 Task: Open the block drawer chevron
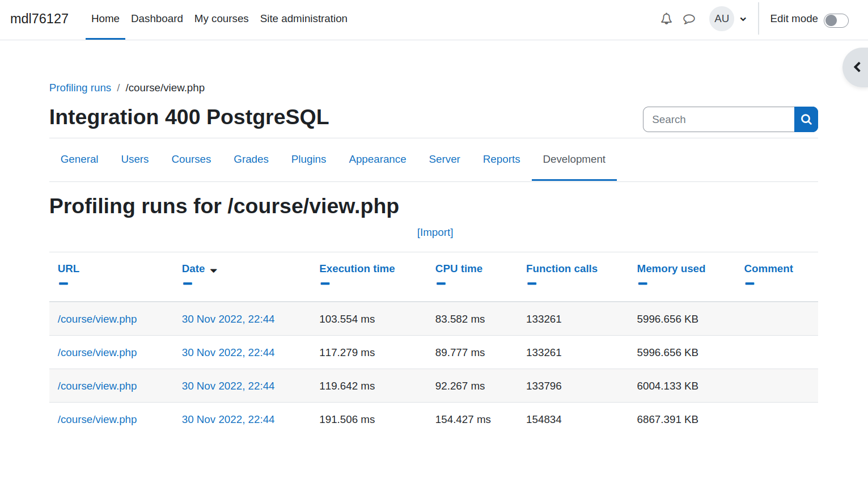[x=857, y=67]
